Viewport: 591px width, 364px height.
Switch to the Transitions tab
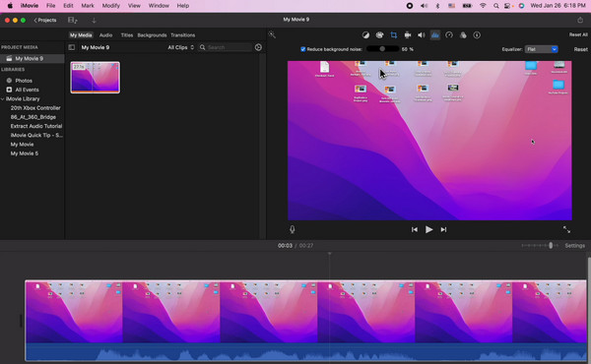183,35
